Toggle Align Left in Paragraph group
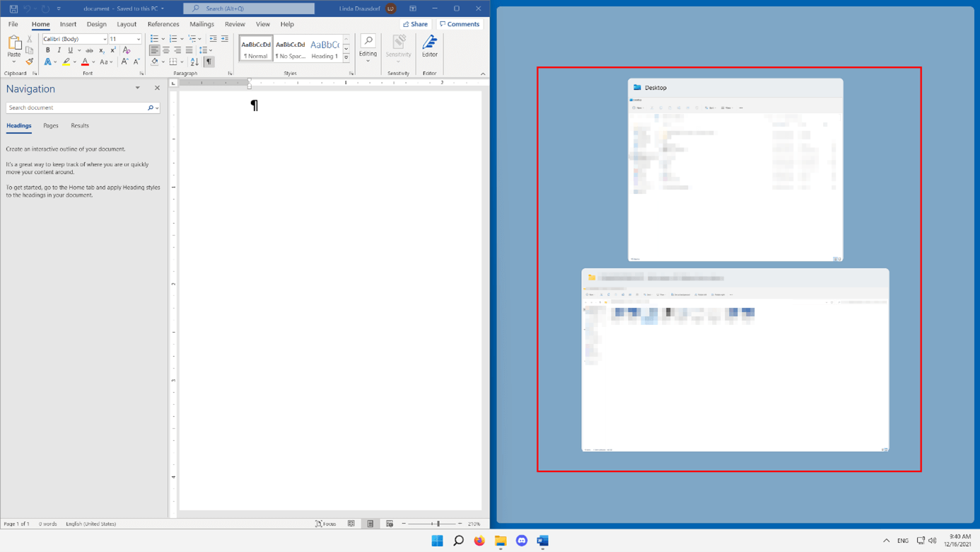The width and height of the screenshot is (980, 552). click(x=154, y=50)
